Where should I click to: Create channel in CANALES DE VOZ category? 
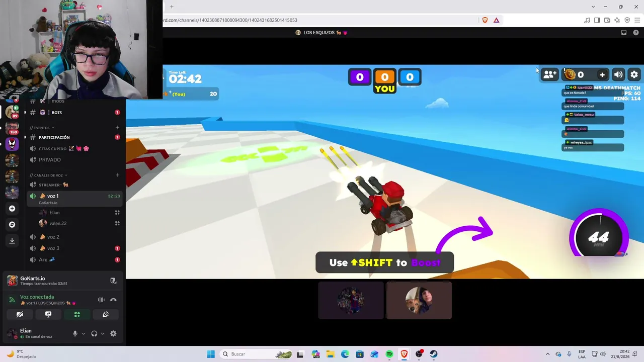[117, 175]
